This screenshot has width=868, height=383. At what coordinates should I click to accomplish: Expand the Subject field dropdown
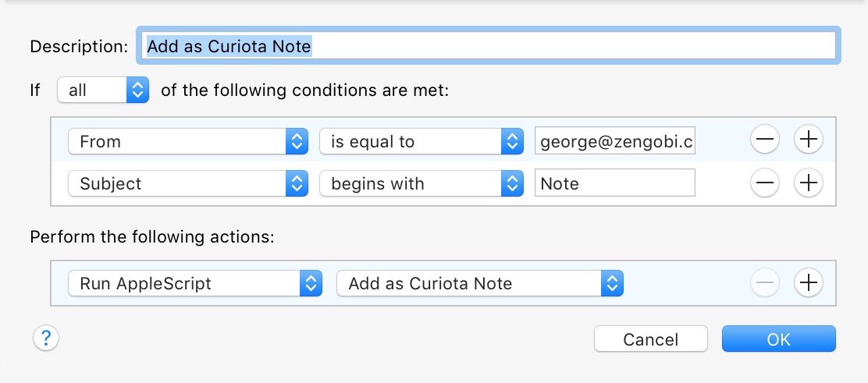click(188, 184)
